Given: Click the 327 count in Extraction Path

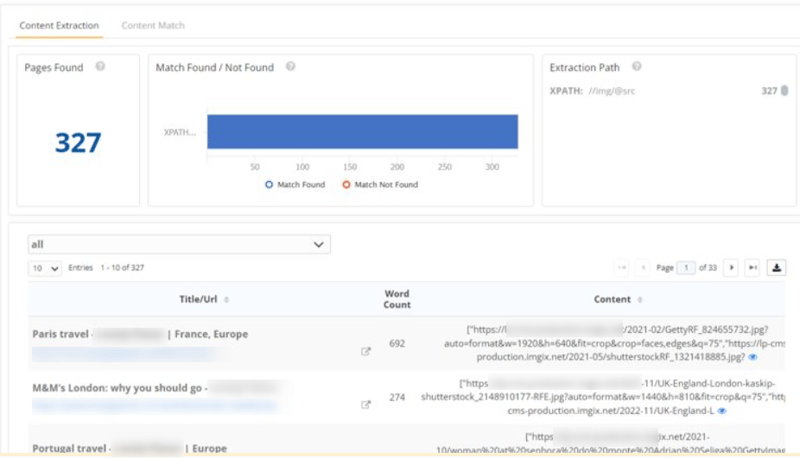Looking at the screenshot, I should (x=769, y=91).
